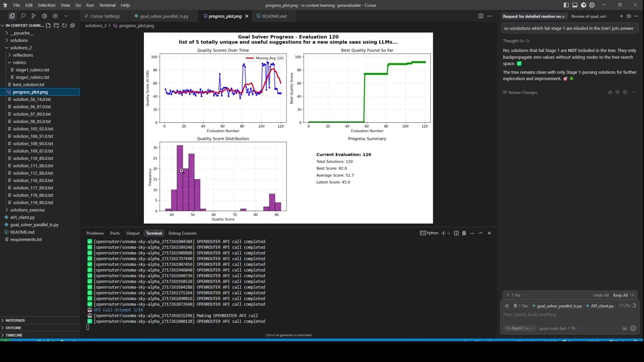Refresh the explorer file tree

coord(64,26)
